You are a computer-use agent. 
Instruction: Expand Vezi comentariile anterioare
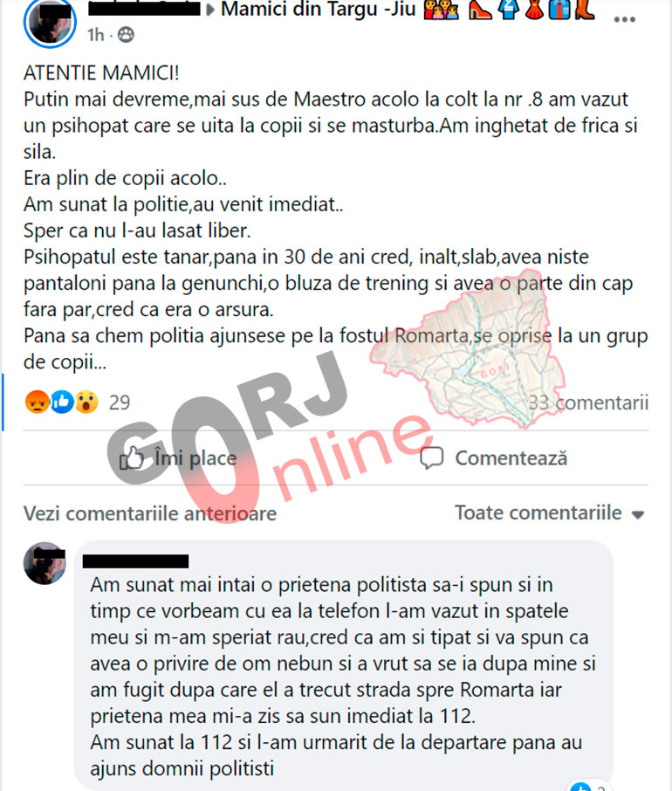pos(150,513)
